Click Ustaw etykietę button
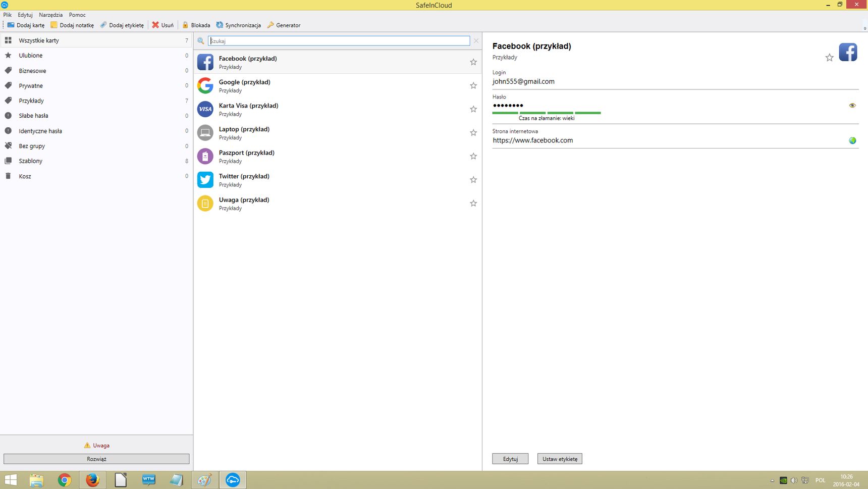The image size is (868, 489). pos(560,459)
